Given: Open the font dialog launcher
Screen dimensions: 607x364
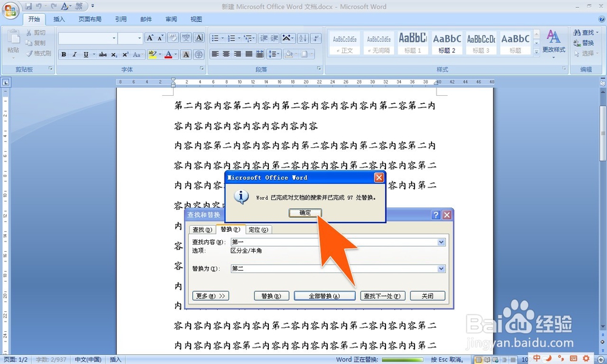Looking at the screenshot, I should point(202,69).
